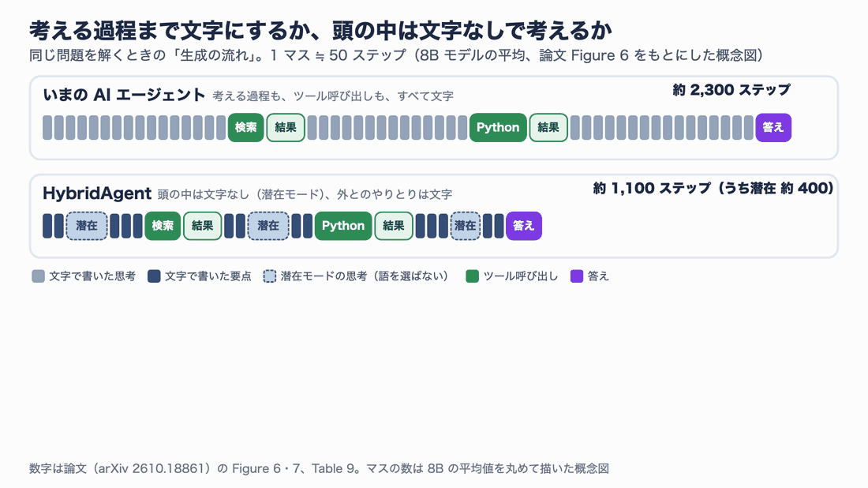The image size is (868, 488).
Task: Click the green ツール呼び出し legend swatch
Action: (x=472, y=276)
